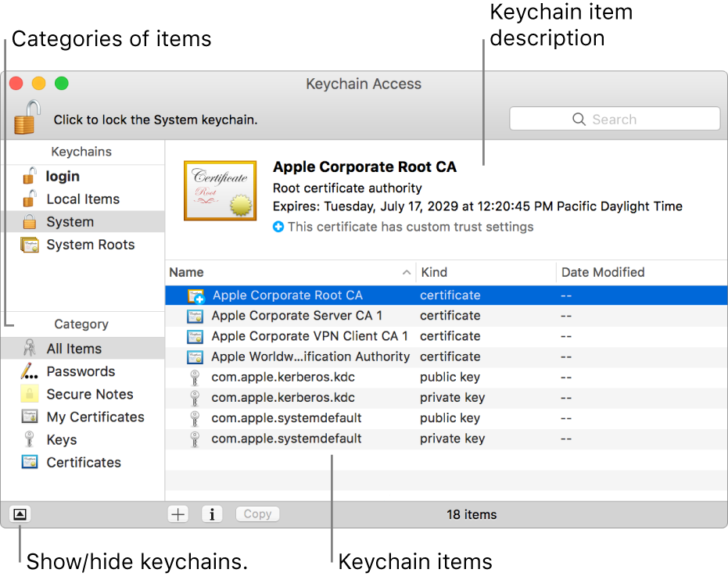The image size is (728, 580).
Task: Show the My Certificates category
Action: 83,417
